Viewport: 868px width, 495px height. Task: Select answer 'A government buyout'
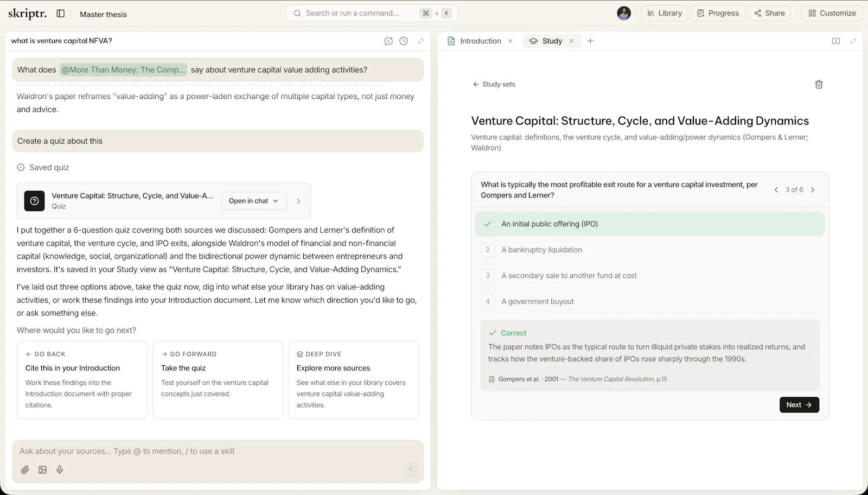[x=650, y=301]
